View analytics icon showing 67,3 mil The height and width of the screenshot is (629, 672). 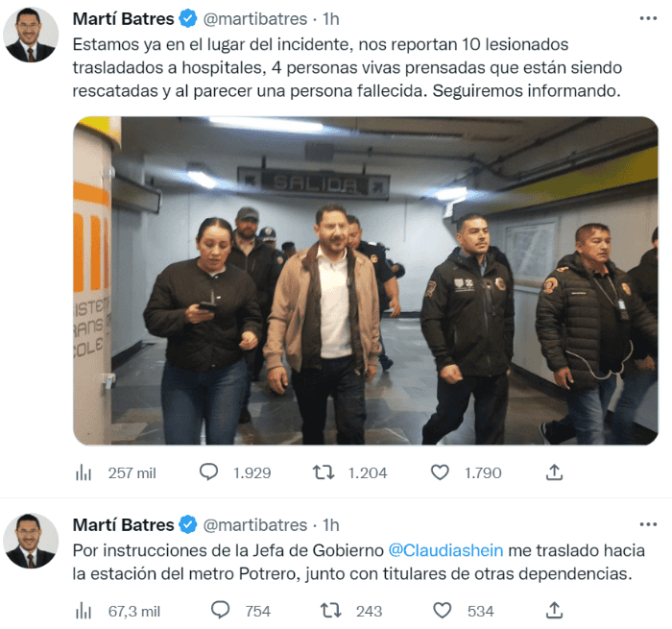(x=84, y=611)
